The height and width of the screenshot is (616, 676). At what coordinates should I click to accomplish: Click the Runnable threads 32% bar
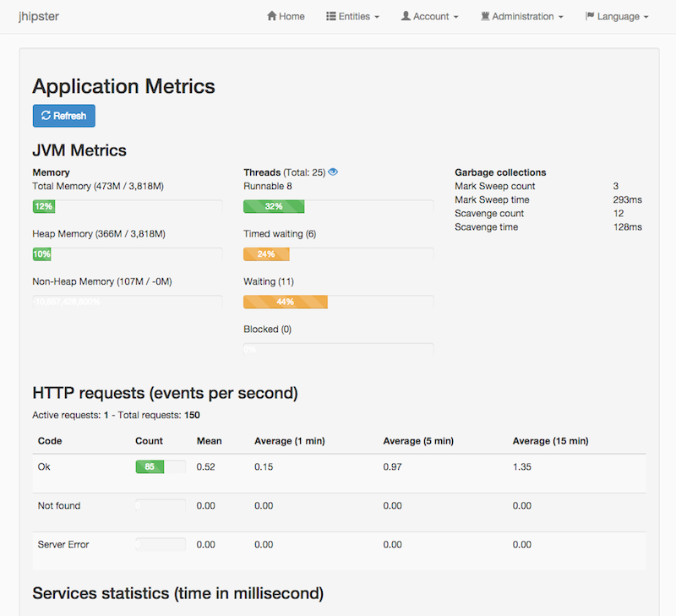pos(274,206)
